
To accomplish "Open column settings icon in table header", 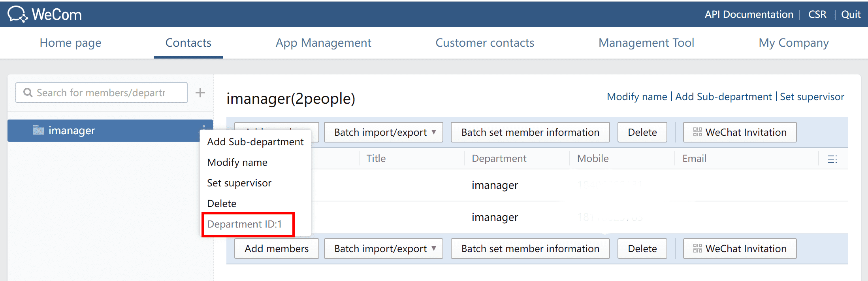I will [x=832, y=159].
